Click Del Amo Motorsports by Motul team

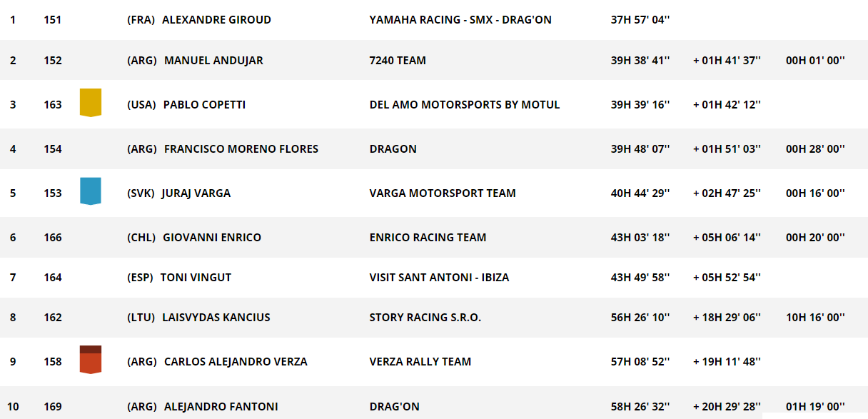[465, 105]
